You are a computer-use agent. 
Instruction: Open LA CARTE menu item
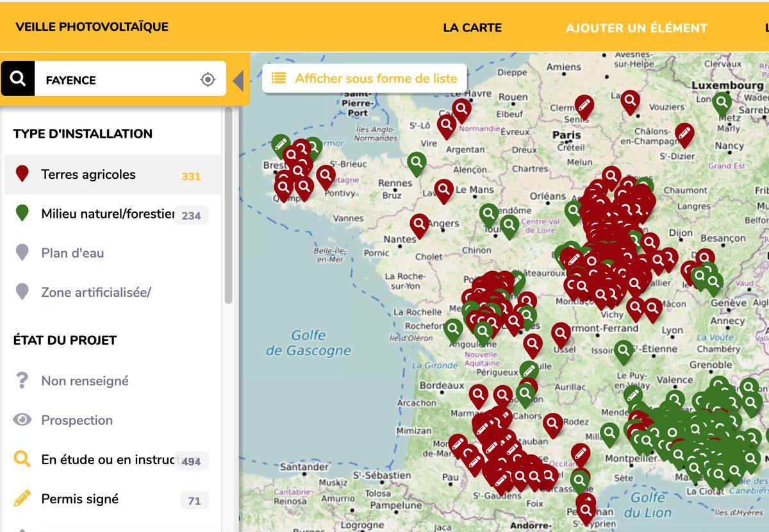[472, 28]
